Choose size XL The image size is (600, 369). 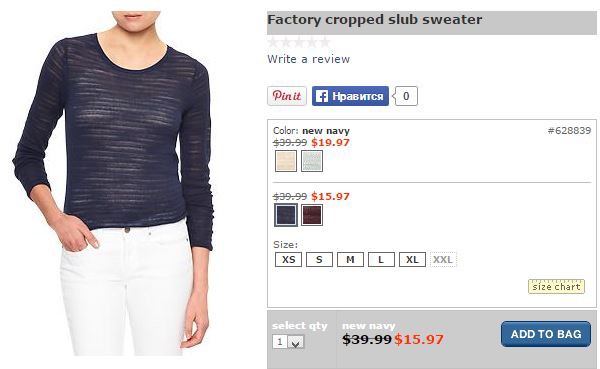click(x=412, y=260)
